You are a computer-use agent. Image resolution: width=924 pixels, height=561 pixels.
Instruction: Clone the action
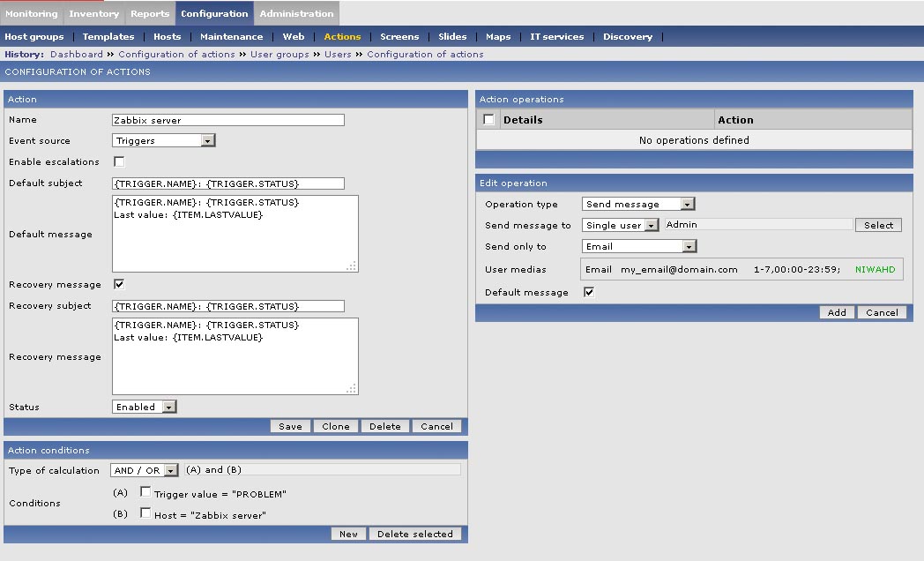tap(336, 426)
